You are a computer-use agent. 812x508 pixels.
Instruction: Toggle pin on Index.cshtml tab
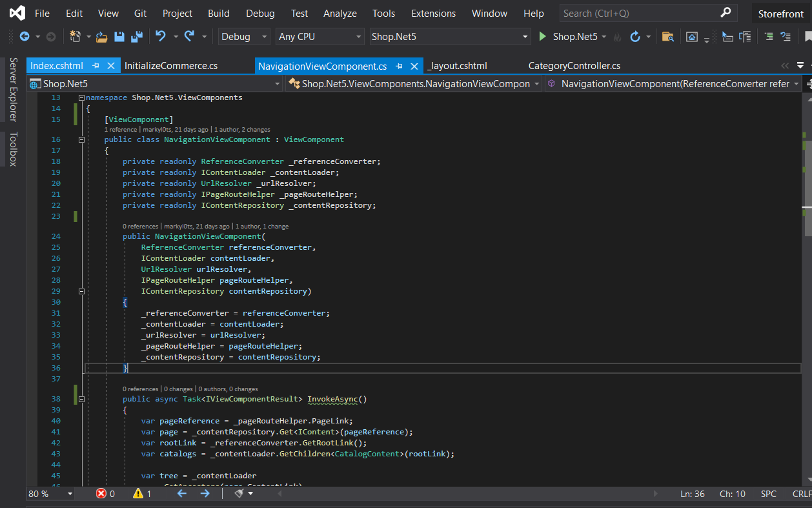point(96,66)
